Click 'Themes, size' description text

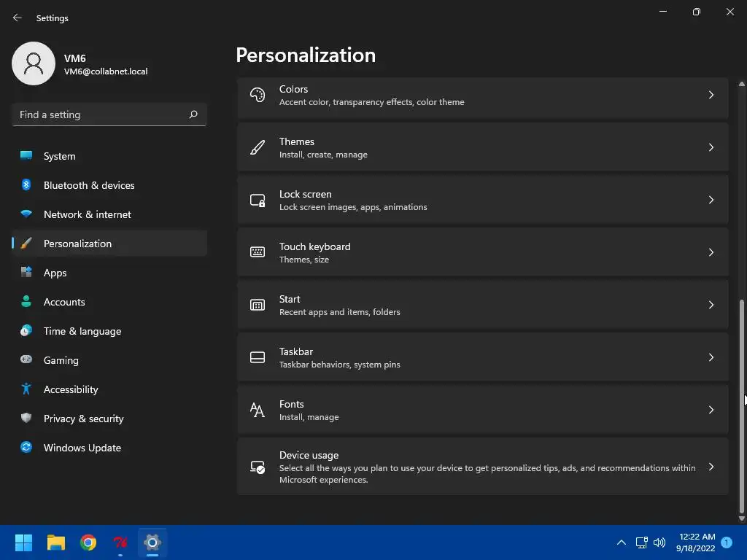pos(304,260)
